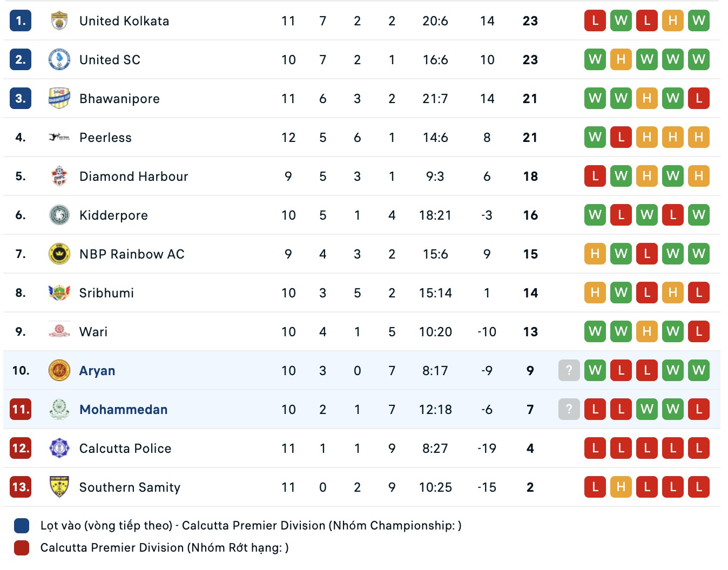
Task: Click the Peerless team name
Action: click(105, 138)
